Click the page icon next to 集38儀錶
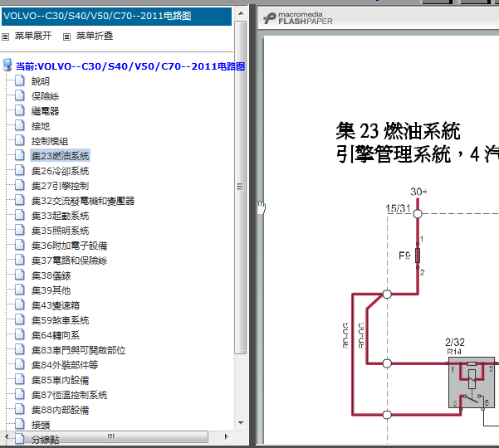499x448 pixels. tap(20, 275)
